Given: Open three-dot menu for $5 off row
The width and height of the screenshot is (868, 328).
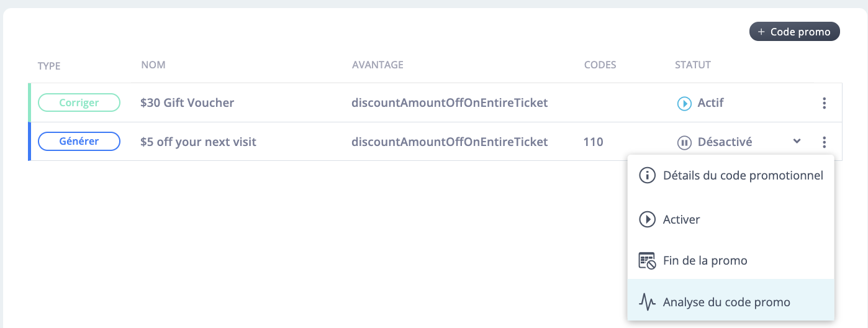Looking at the screenshot, I should pos(824,142).
